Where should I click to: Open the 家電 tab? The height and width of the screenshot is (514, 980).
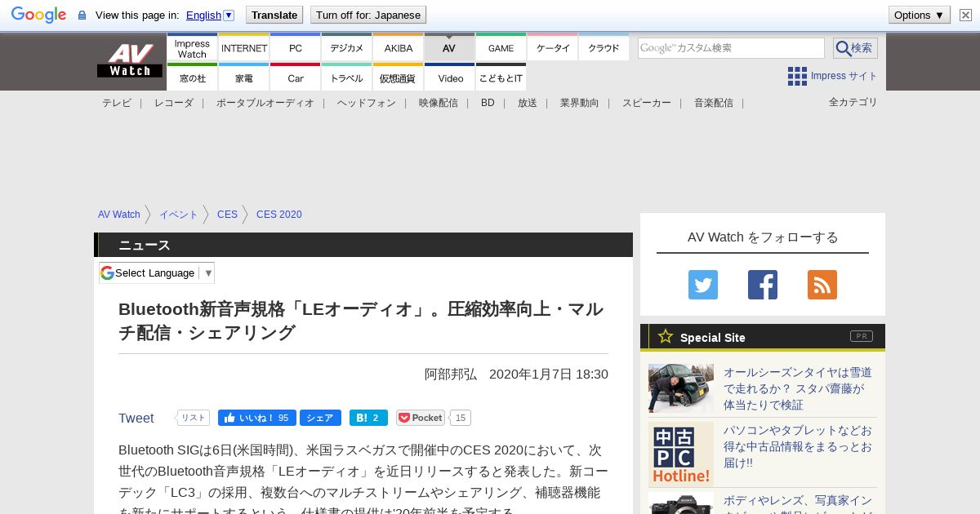(x=244, y=78)
